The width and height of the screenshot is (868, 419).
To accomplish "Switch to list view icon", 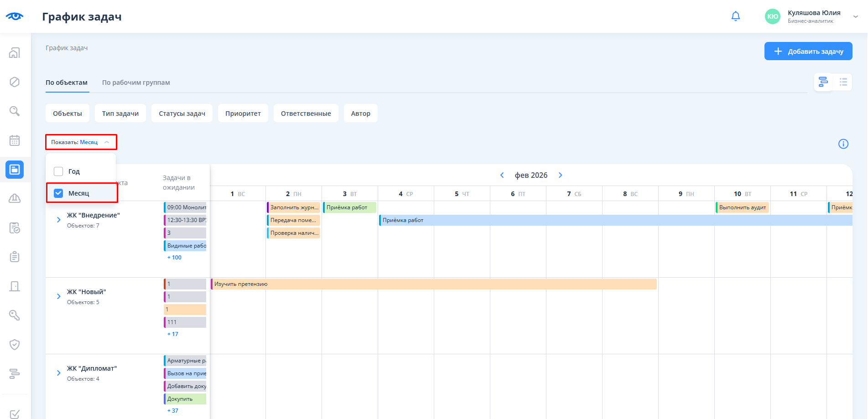I will (843, 82).
